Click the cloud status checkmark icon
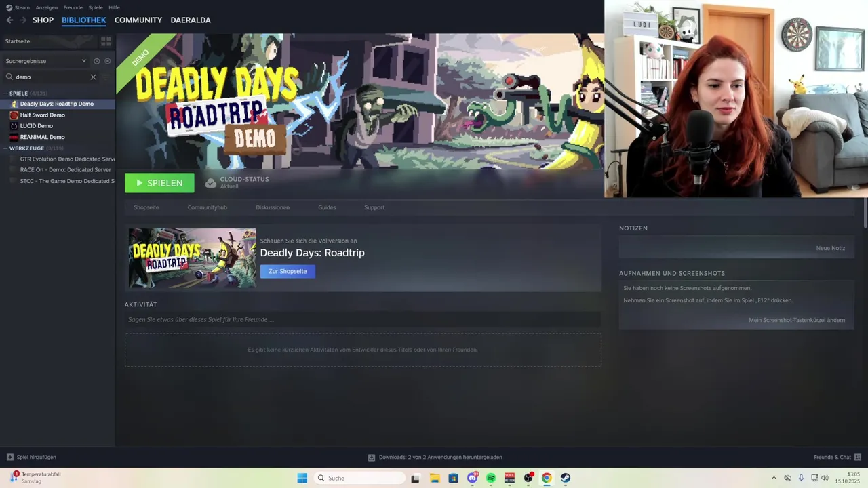The width and height of the screenshot is (868, 488). click(x=211, y=183)
